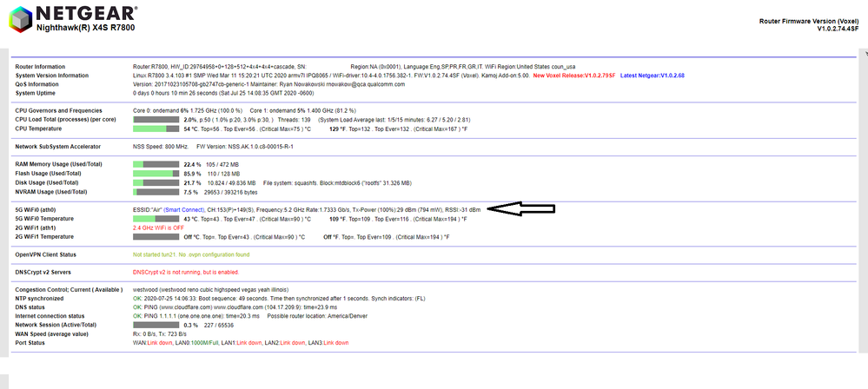Click the NVRAM Usage progress bar

click(156, 192)
